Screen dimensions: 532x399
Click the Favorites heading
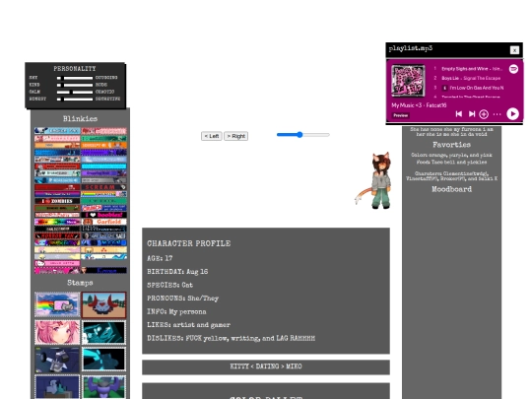(x=451, y=145)
